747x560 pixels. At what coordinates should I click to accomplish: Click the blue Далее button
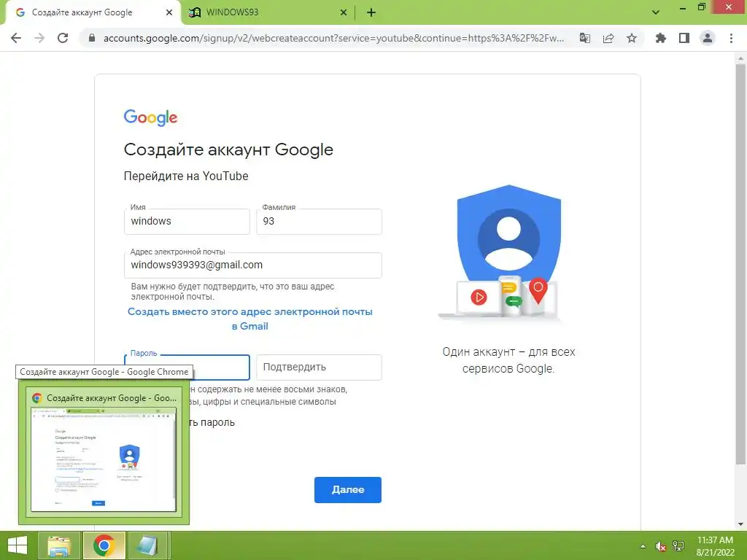coord(348,489)
